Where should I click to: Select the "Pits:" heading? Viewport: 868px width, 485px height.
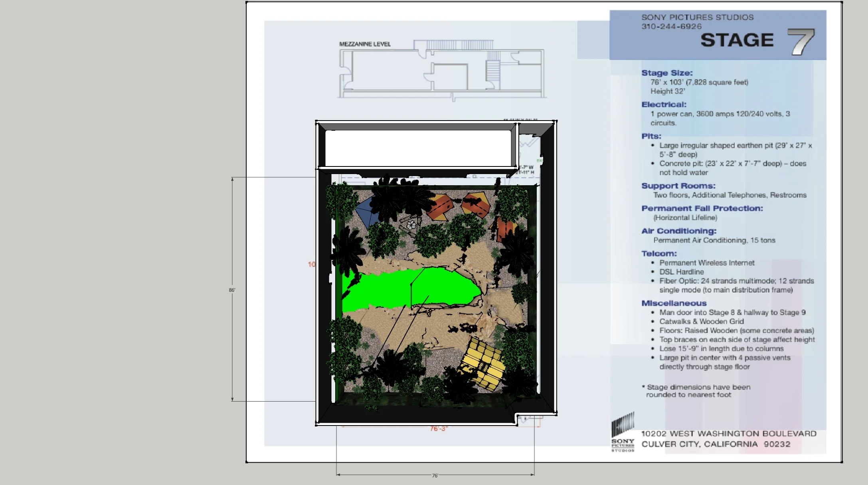coord(651,136)
